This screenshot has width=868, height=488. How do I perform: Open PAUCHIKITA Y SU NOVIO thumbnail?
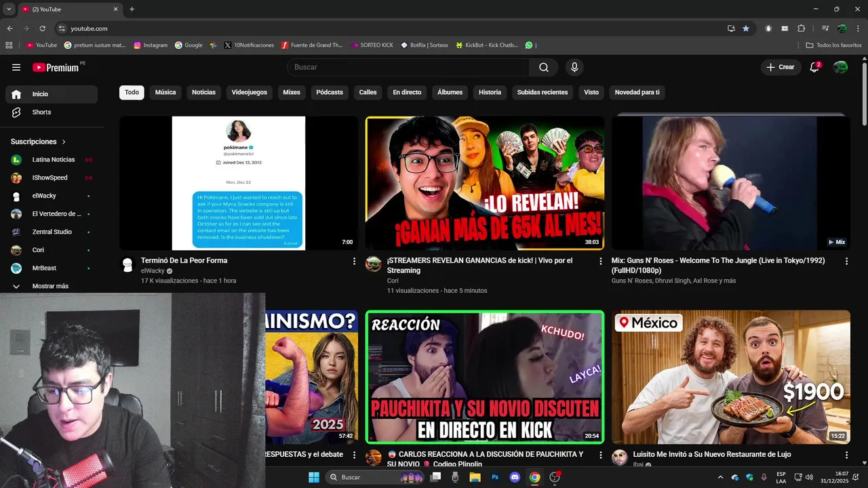tap(485, 377)
